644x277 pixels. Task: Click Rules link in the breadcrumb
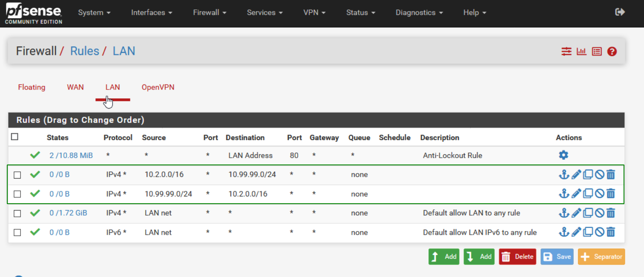(x=84, y=51)
